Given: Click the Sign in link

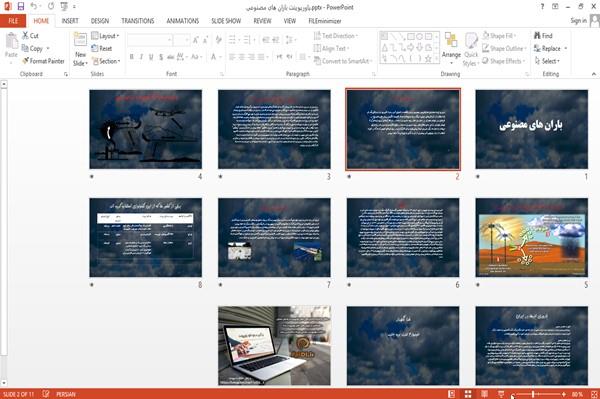Looking at the screenshot, I should coord(578,21).
